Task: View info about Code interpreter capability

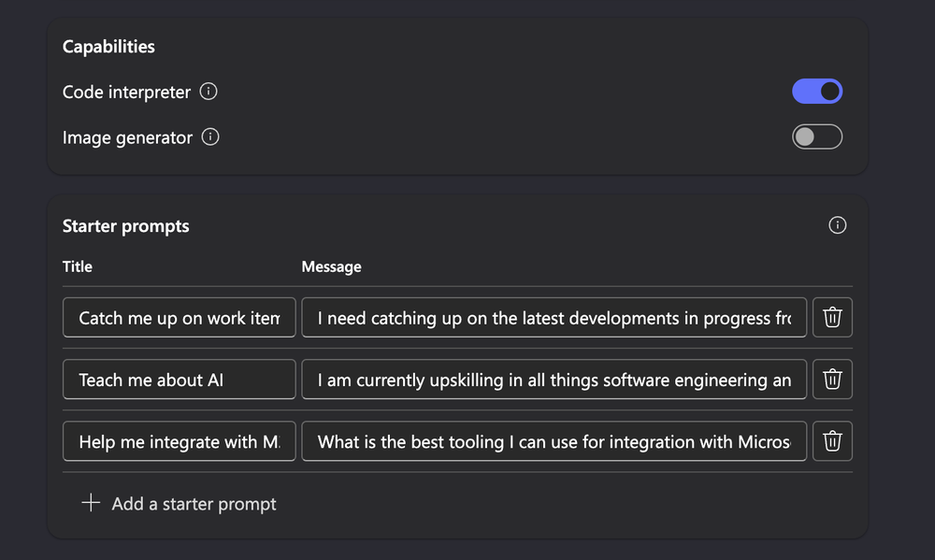Action: click(208, 91)
